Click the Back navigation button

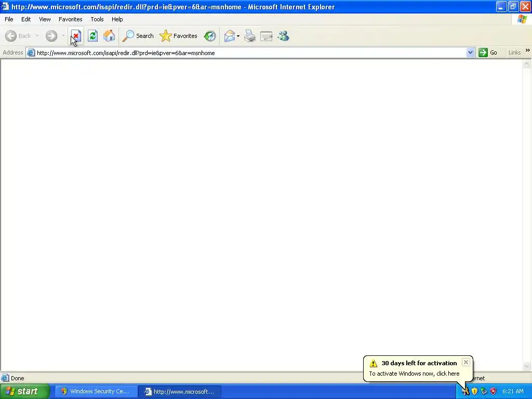click(x=18, y=36)
